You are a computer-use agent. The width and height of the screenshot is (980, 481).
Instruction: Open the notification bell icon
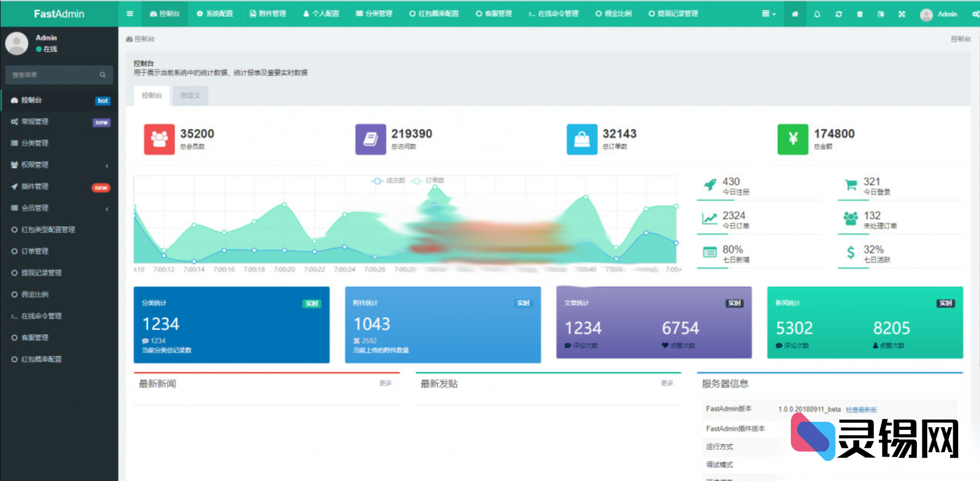[817, 14]
